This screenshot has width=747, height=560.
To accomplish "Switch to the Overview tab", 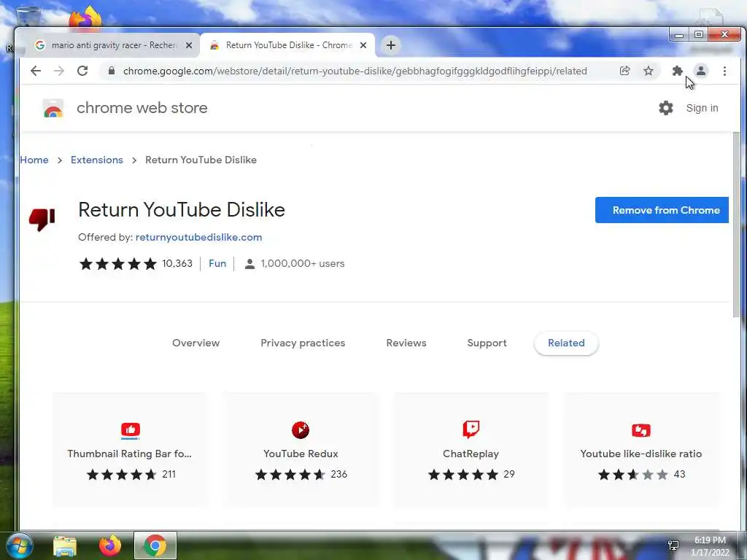I will (196, 343).
